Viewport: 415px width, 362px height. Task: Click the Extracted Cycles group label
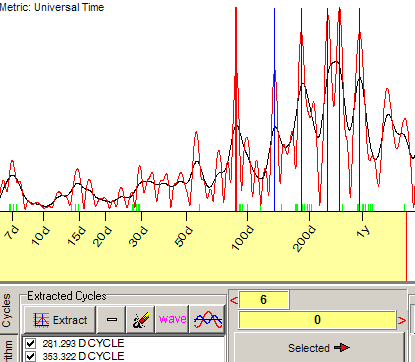67,296
